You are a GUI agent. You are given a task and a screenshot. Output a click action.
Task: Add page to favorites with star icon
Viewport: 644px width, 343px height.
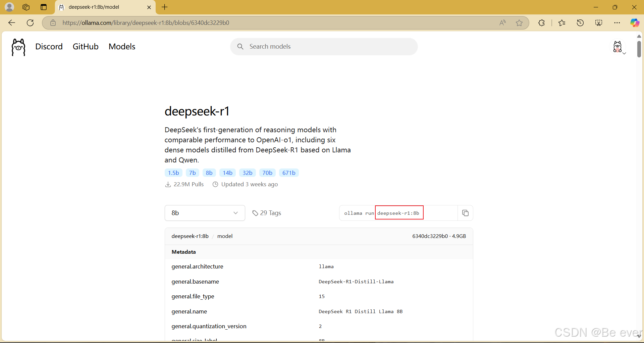(x=519, y=22)
